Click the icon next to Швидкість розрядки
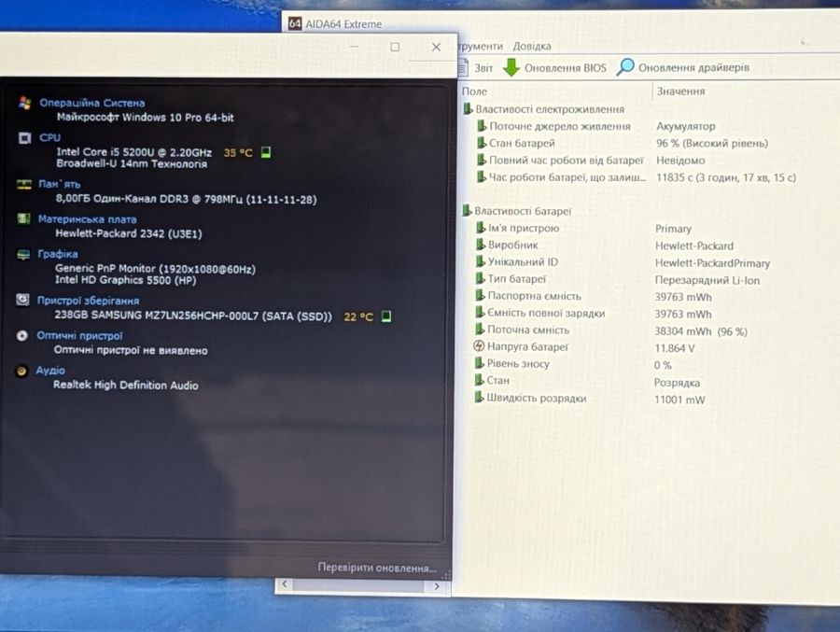This screenshot has width=840, height=632. (x=479, y=398)
